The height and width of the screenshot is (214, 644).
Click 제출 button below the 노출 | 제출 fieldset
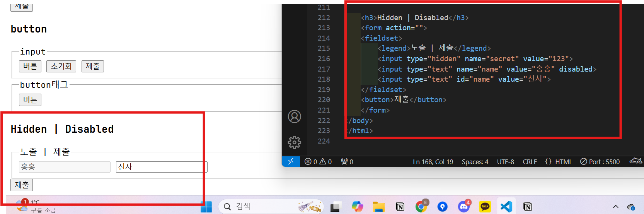click(x=22, y=185)
